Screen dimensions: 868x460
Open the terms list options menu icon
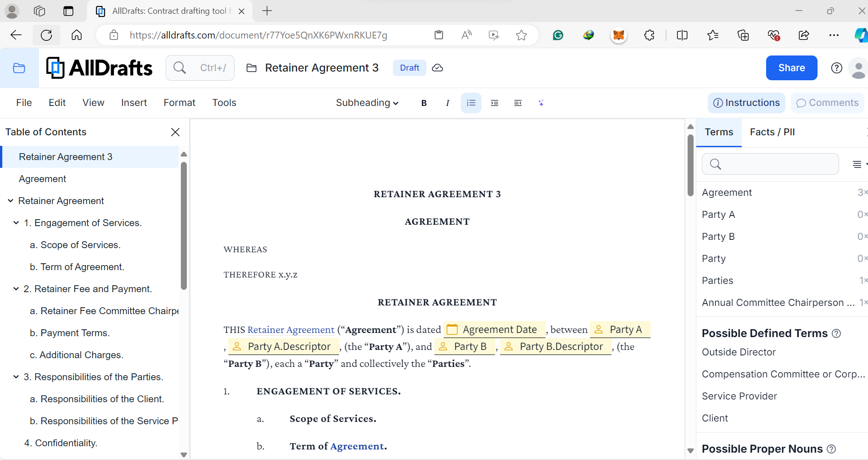click(x=857, y=164)
